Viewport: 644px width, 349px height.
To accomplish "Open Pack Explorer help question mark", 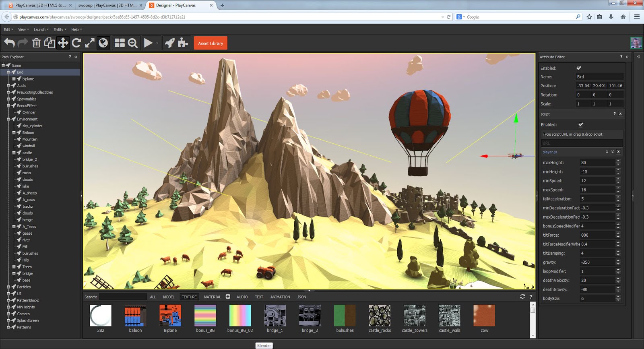I will coord(70,57).
